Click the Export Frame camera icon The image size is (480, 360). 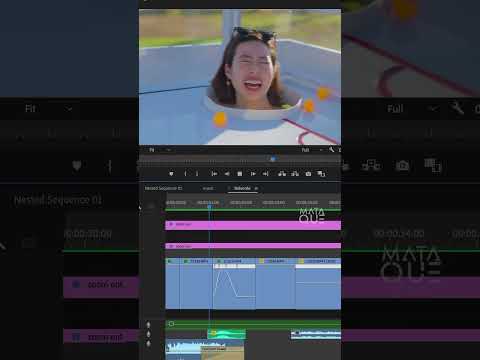tap(308, 174)
